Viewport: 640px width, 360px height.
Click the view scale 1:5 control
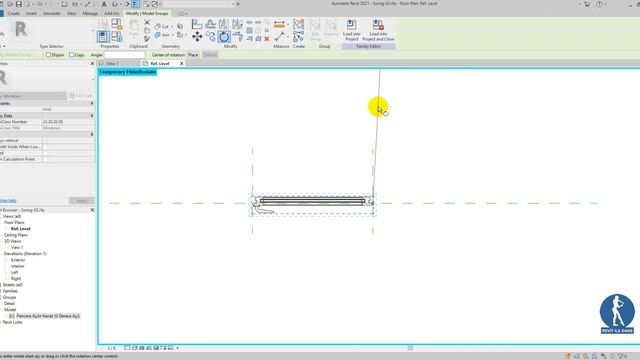(x=111, y=348)
